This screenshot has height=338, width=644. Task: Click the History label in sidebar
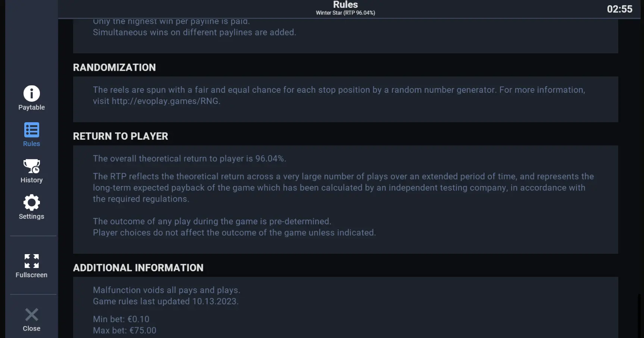[32, 180]
